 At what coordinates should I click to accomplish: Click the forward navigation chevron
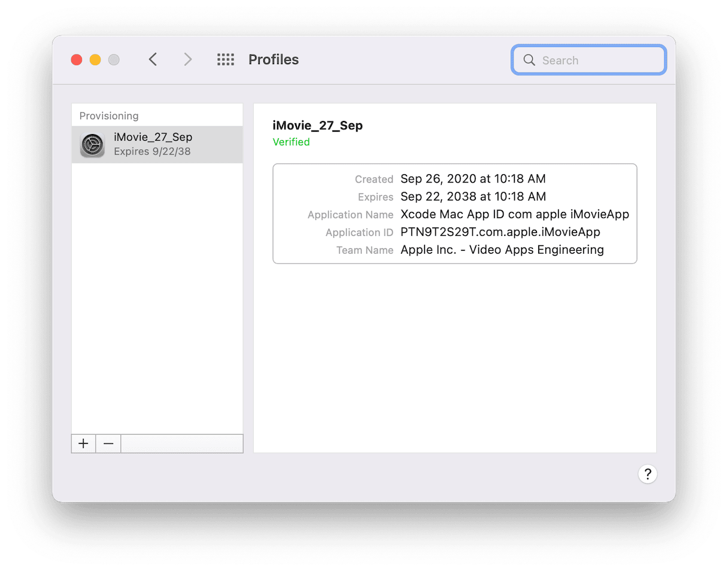point(188,59)
